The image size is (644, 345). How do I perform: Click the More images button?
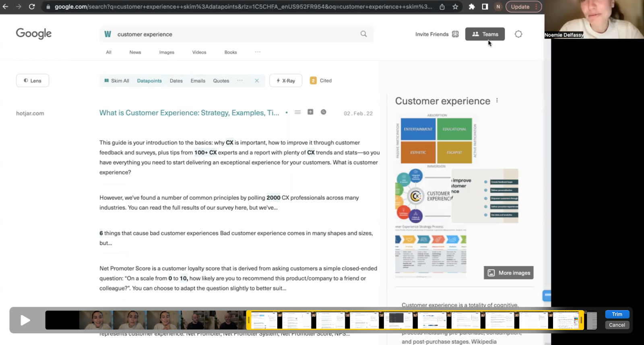tap(509, 273)
